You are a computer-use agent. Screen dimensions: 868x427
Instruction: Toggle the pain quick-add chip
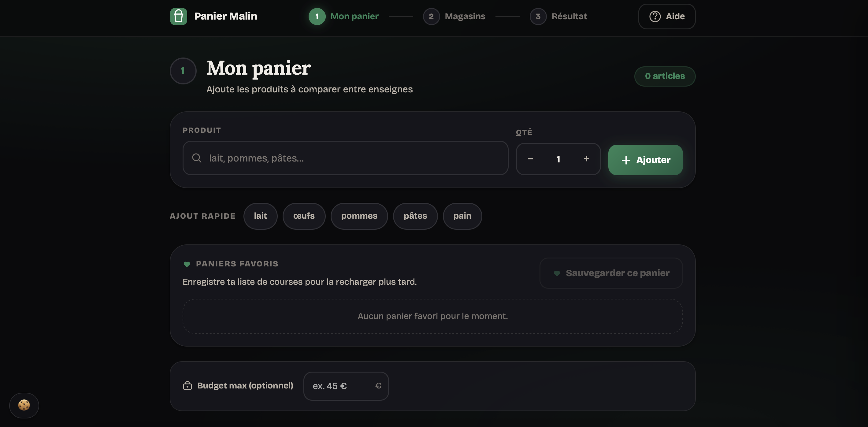click(x=462, y=216)
